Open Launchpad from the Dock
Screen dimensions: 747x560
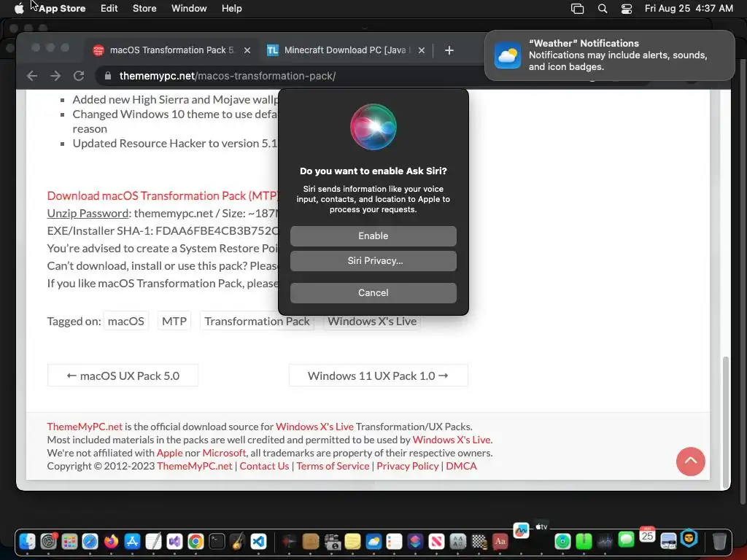coord(69,542)
